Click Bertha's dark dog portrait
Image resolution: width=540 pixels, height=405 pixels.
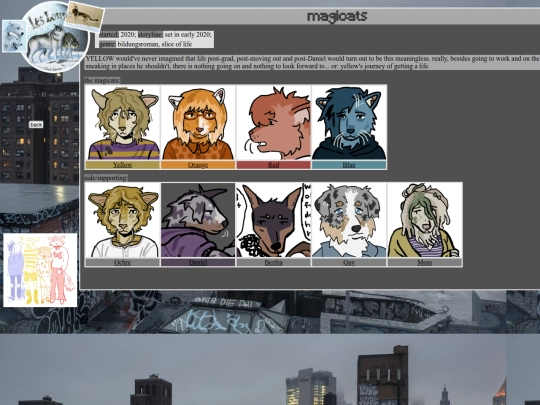[x=273, y=220]
